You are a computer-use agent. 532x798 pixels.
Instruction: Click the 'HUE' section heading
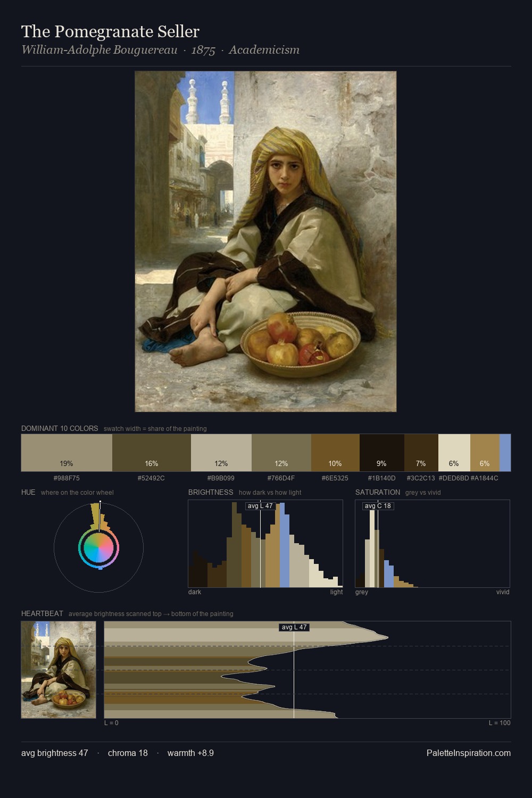[28, 492]
